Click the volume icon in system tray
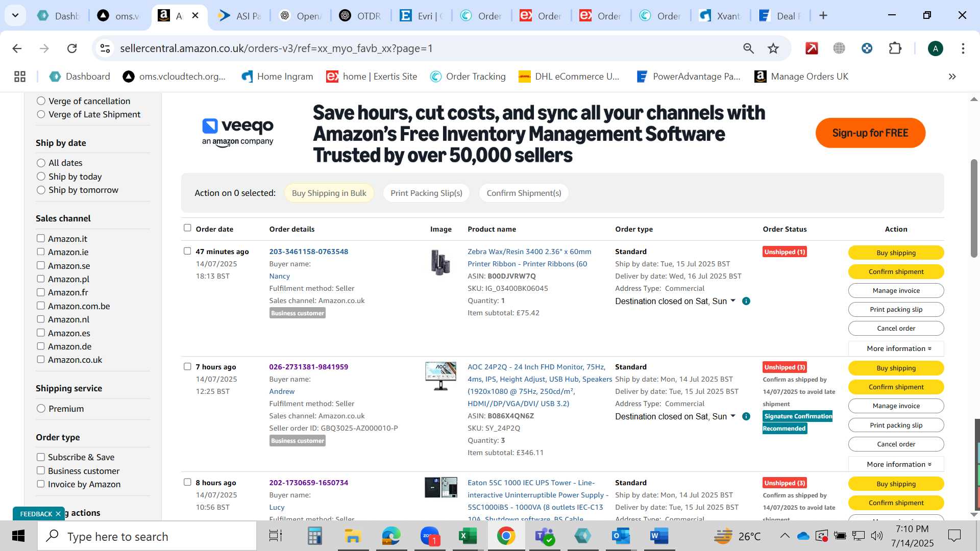980x551 pixels. 876,536
